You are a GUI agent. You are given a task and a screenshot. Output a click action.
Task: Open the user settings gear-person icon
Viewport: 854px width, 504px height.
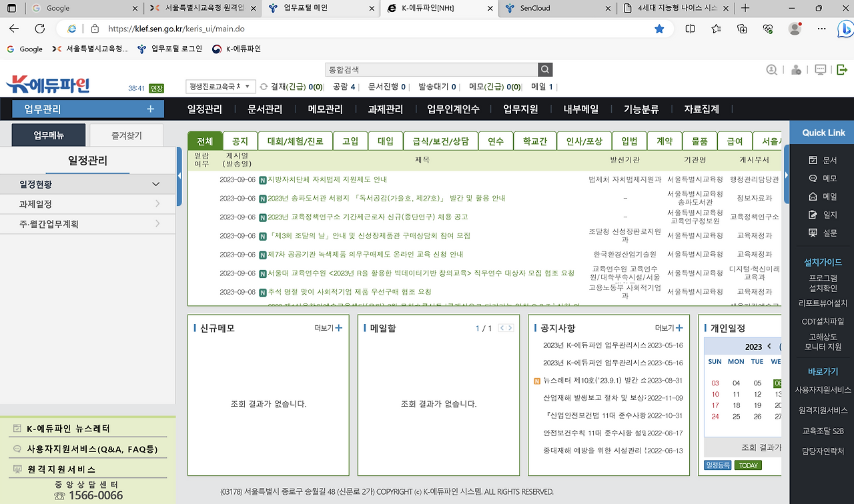coord(796,69)
